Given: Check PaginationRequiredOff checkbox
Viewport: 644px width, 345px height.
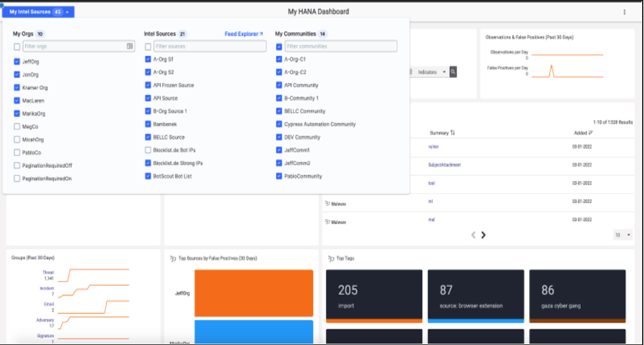Looking at the screenshot, I should (x=17, y=165).
